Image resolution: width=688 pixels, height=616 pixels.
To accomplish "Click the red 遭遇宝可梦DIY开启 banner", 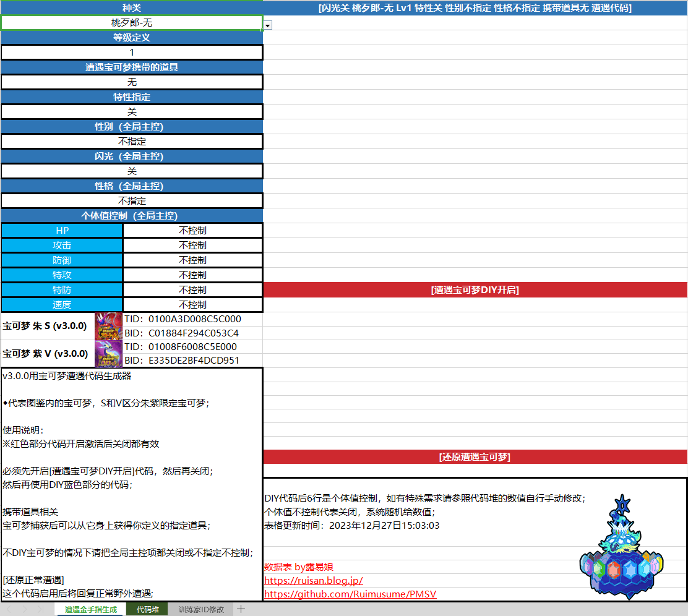I will pos(475,289).
